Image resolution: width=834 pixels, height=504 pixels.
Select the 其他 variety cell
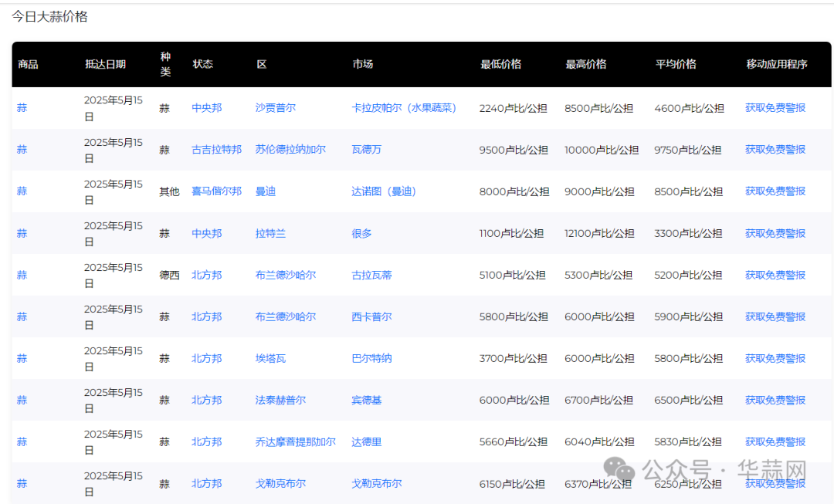[x=169, y=191]
